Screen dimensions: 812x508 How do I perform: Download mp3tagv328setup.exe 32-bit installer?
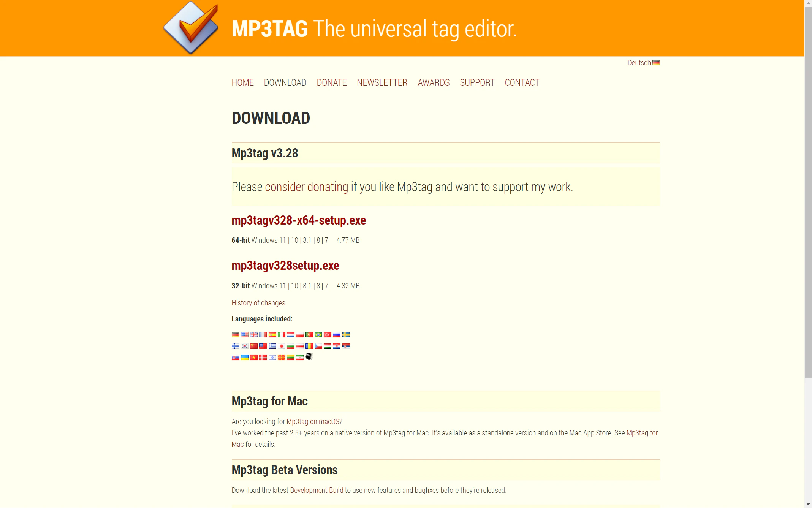click(285, 266)
